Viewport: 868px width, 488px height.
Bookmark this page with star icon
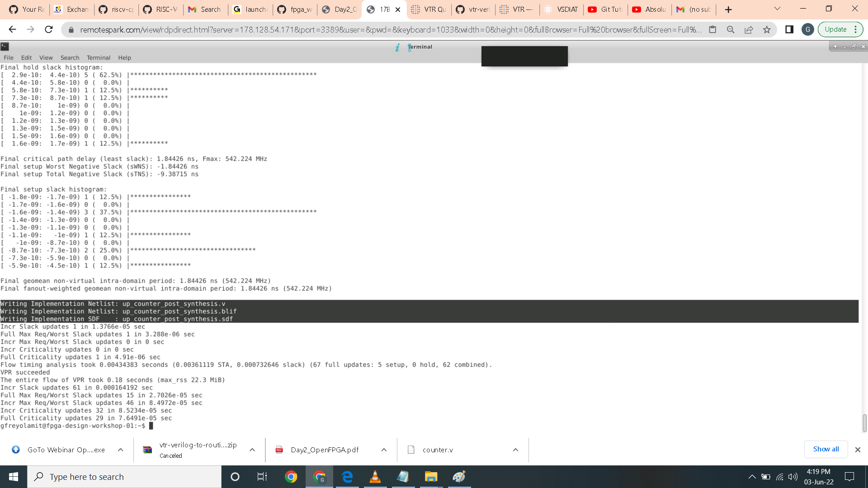click(767, 29)
